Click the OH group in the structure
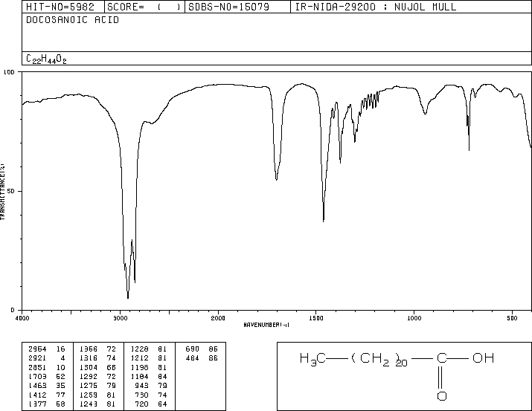 483,357
